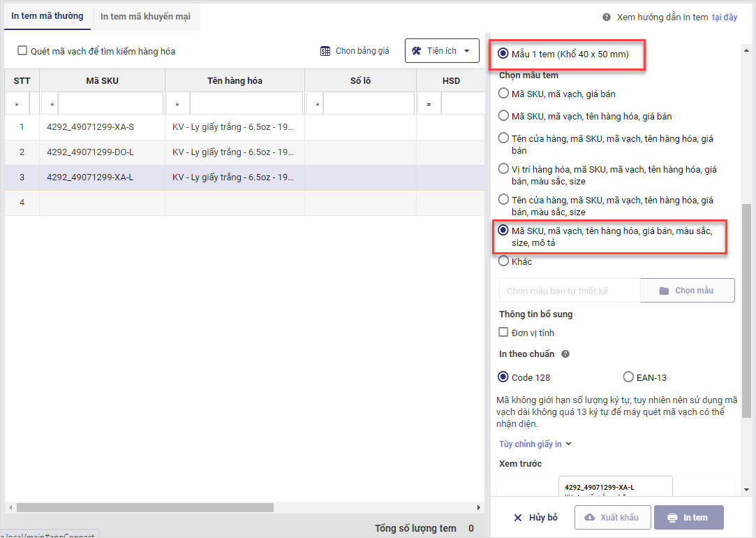Screen dimensions: 756x538
Task: Click the Mã SKU filter input field
Action: click(110, 103)
